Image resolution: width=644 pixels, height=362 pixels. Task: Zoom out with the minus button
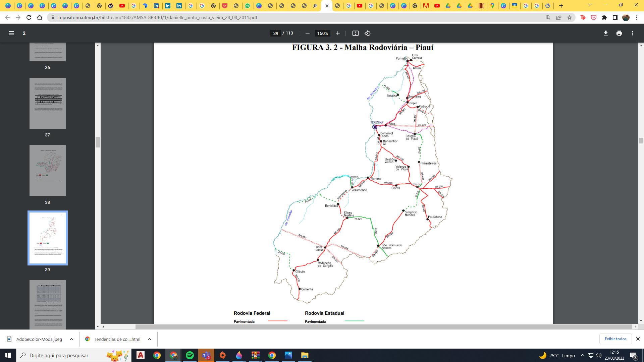point(307,33)
